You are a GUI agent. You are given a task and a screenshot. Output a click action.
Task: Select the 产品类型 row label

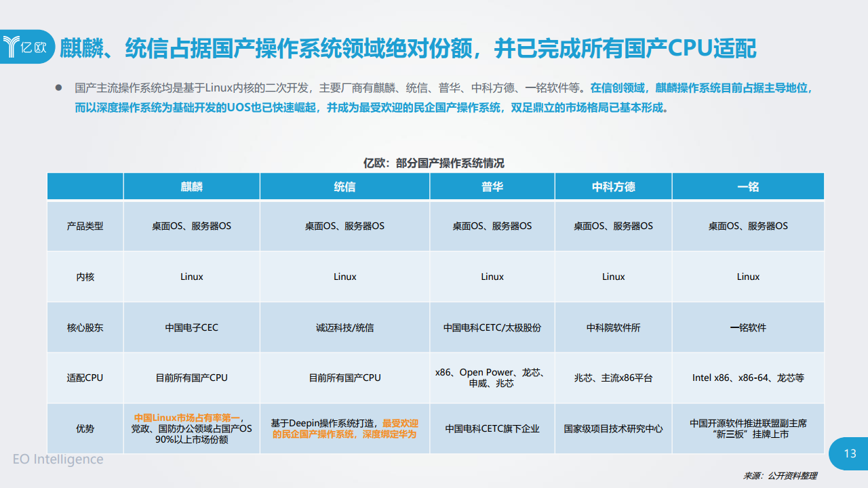tap(85, 226)
